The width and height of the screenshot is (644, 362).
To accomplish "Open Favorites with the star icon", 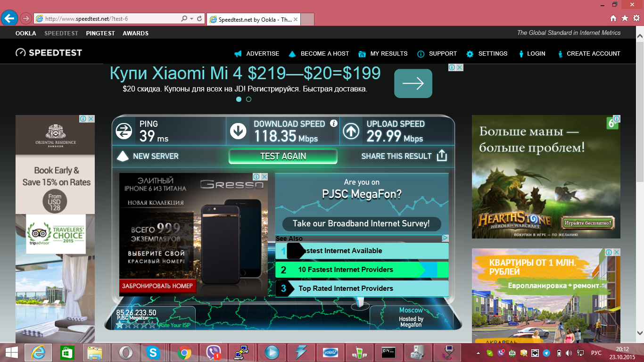I will pyautogui.click(x=625, y=18).
